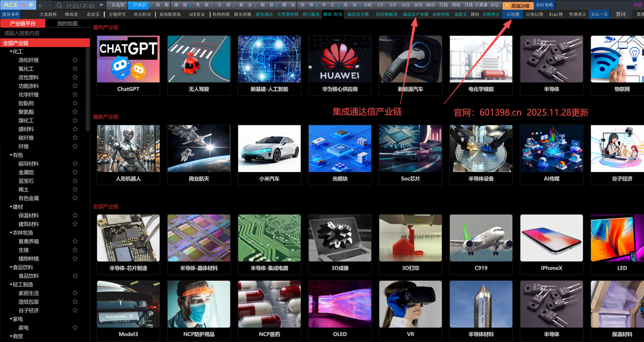Collapse the 轻工制造 tree node
The height and width of the screenshot is (342, 644).
pyautogui.click(x=12, y=285)
